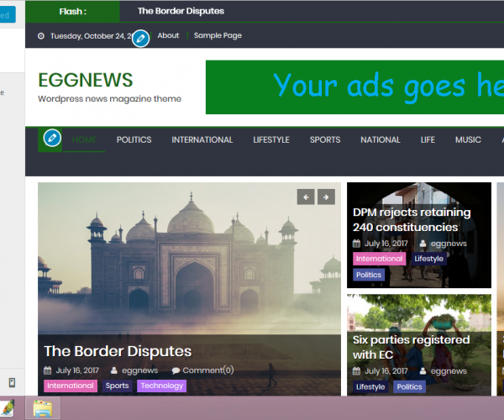
Task: Open File Explorer from the taskbar
Action: (43, 408)
